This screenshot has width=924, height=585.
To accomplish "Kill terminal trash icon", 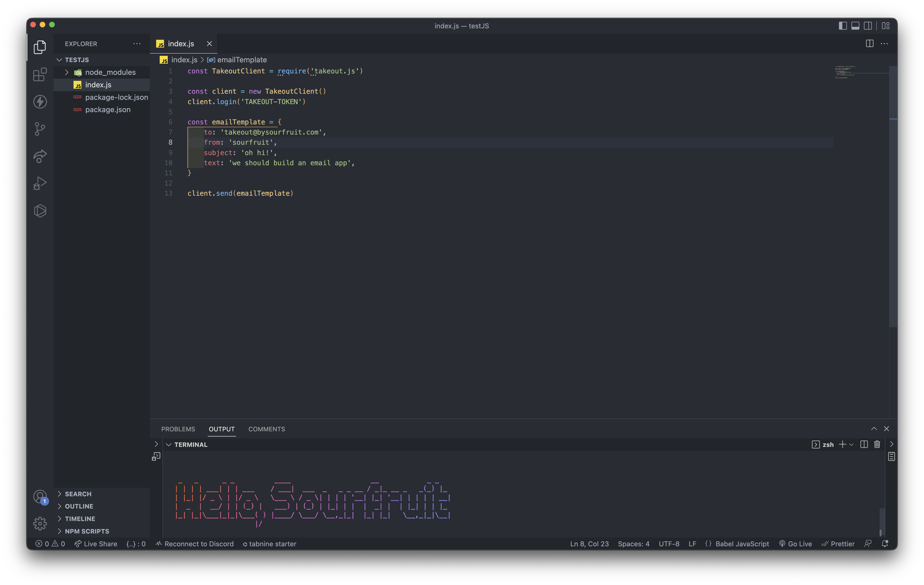I will (x=877, y=444).
